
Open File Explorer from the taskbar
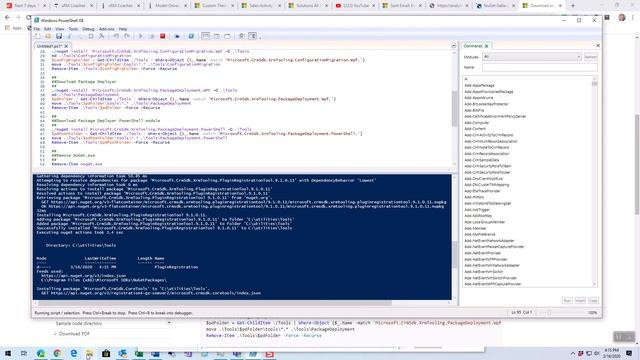pyautogui.click(x=89, y=353)
